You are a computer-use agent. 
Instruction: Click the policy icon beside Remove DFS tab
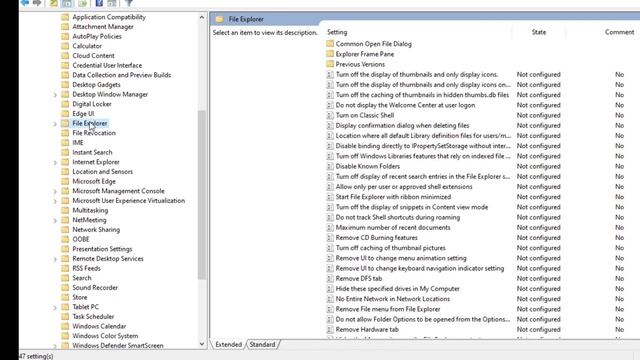pyautogui.click(x=330, y=278)
